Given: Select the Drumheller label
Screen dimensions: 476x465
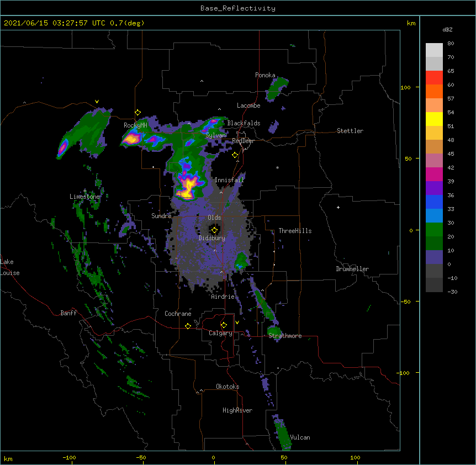Looking at the screenshot, I should 352,269.
